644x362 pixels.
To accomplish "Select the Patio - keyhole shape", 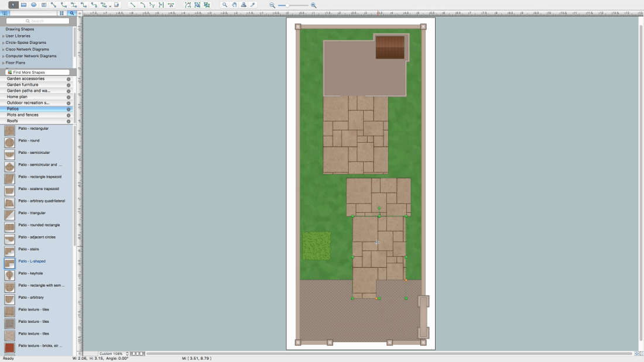I will pyautogui.click(x=30, y=273).
